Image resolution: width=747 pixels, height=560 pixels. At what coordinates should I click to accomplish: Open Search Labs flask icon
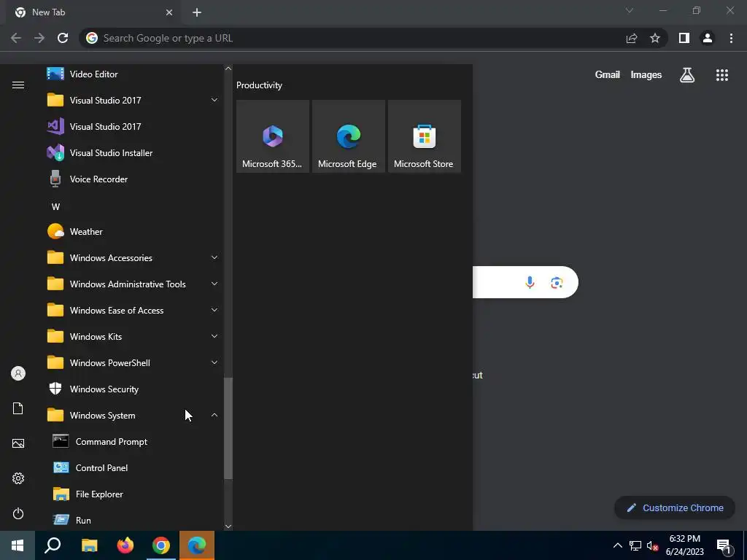(687, 75)
